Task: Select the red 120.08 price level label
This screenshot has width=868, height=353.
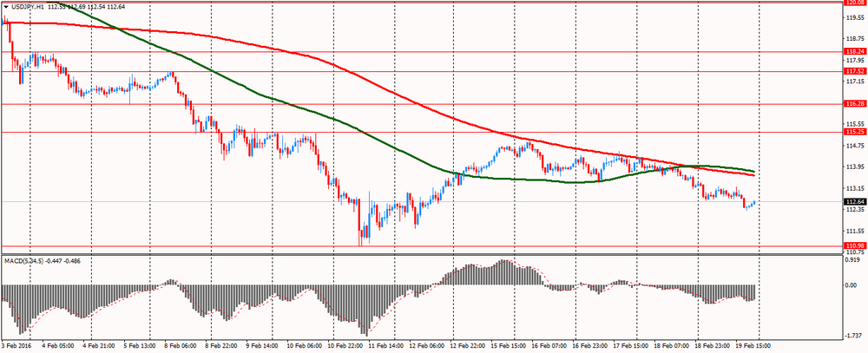Action: (856, 3)
